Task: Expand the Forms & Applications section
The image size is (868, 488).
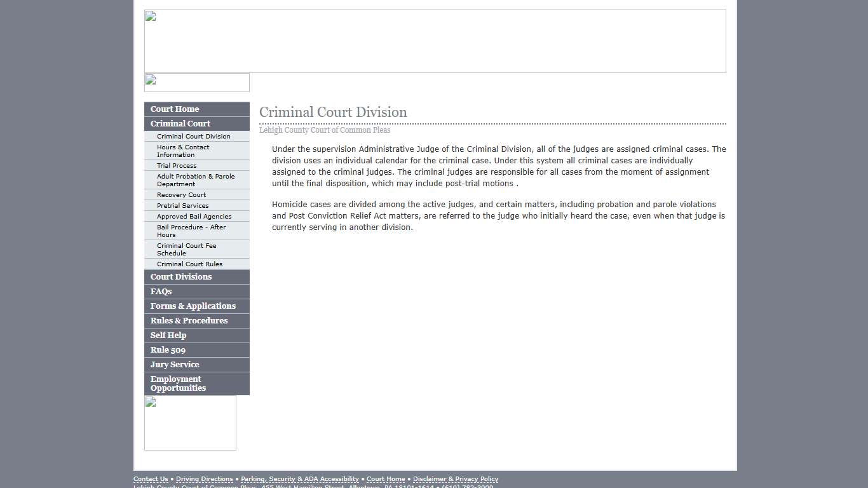Action: tap(193, 306)
